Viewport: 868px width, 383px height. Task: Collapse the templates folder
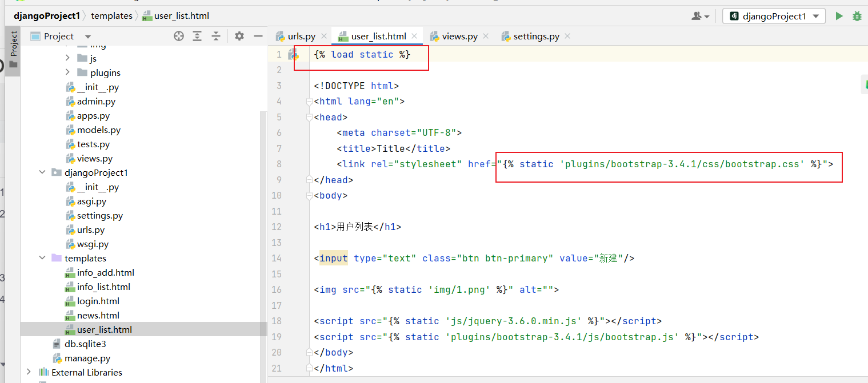point(42,258)
